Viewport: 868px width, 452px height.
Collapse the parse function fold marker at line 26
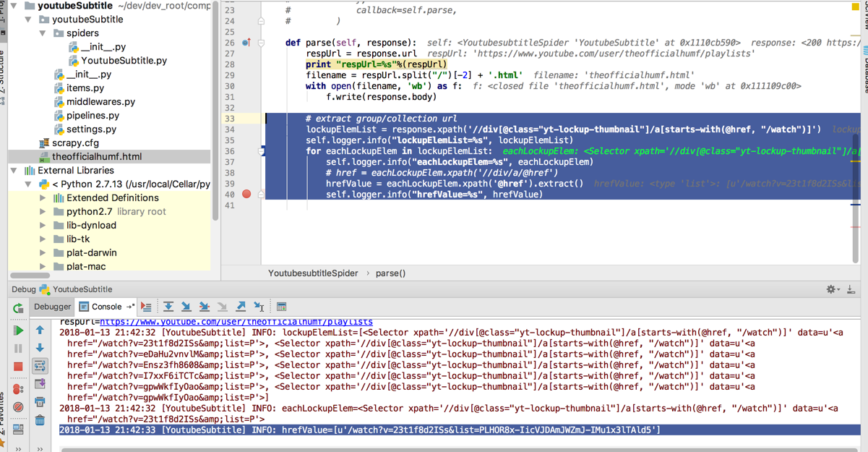click(x=262, y=43)
